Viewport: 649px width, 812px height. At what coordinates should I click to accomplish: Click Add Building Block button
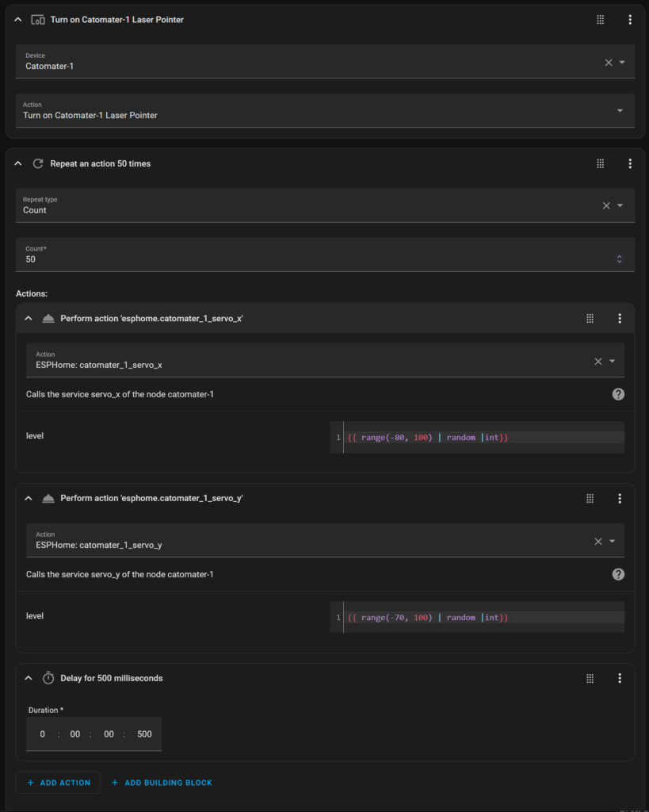click(x=162, y=783)
